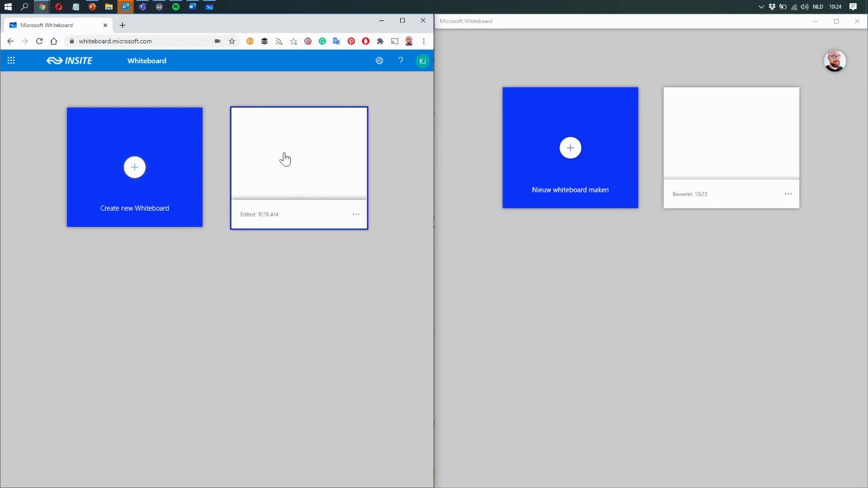This screenshot has height=488, width=868.
Task: Open Word from the taskbar
Action: [x=193, y=7]
